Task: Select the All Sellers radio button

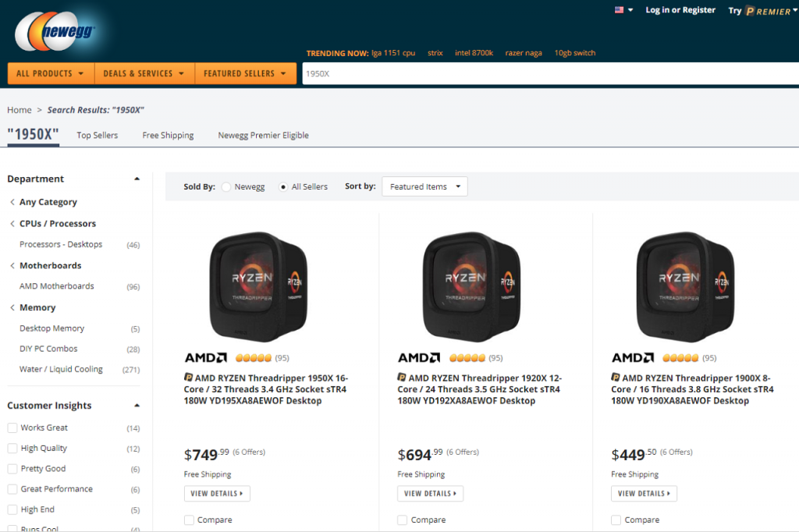Action: click(x=283, y=187)
